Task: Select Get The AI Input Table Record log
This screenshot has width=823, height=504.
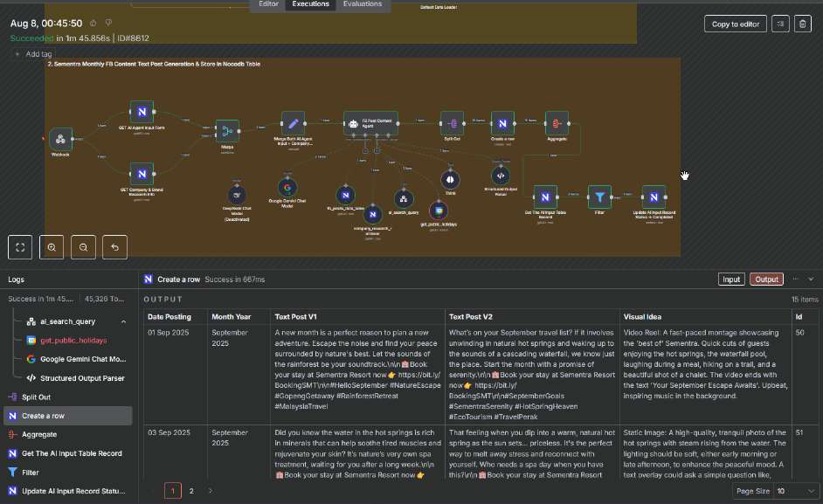Action: [x=67, y=453]
